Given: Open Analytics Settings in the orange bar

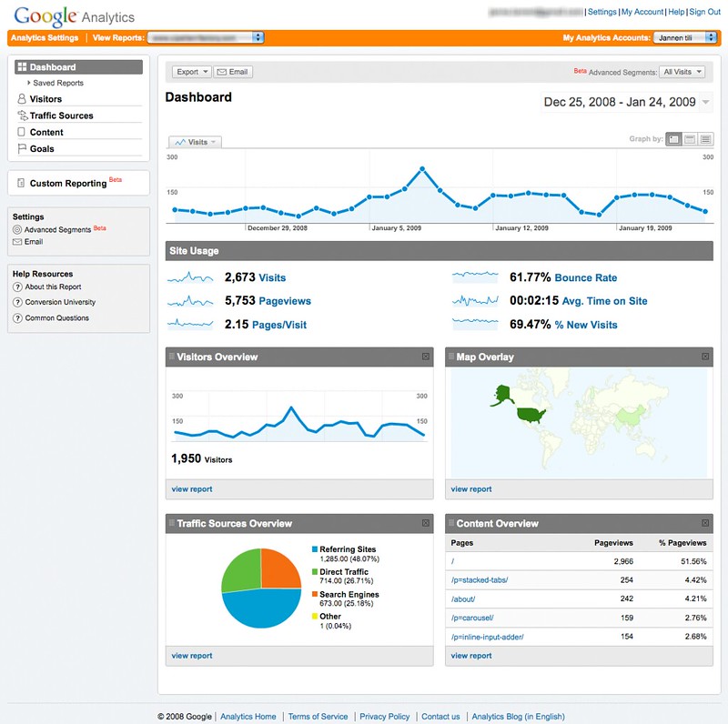Looking at the screenshot, I should (x=44, y=37).
